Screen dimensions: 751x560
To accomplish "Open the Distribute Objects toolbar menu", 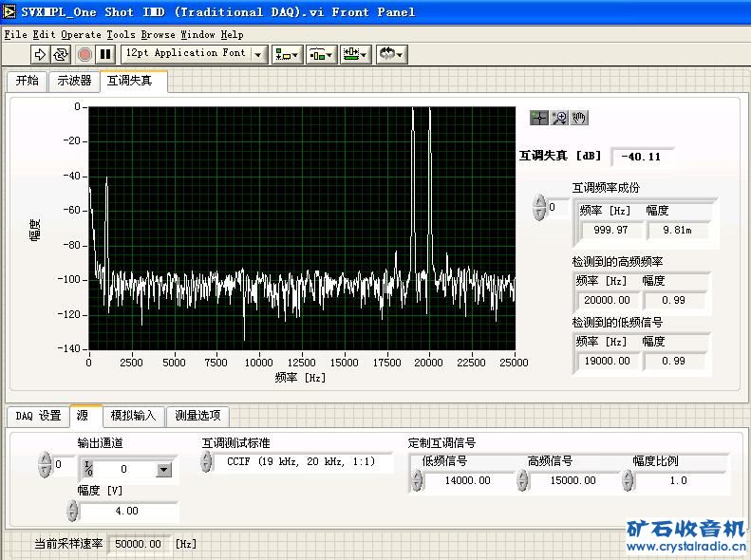I will pyautogui.click(x=320, y=54).
